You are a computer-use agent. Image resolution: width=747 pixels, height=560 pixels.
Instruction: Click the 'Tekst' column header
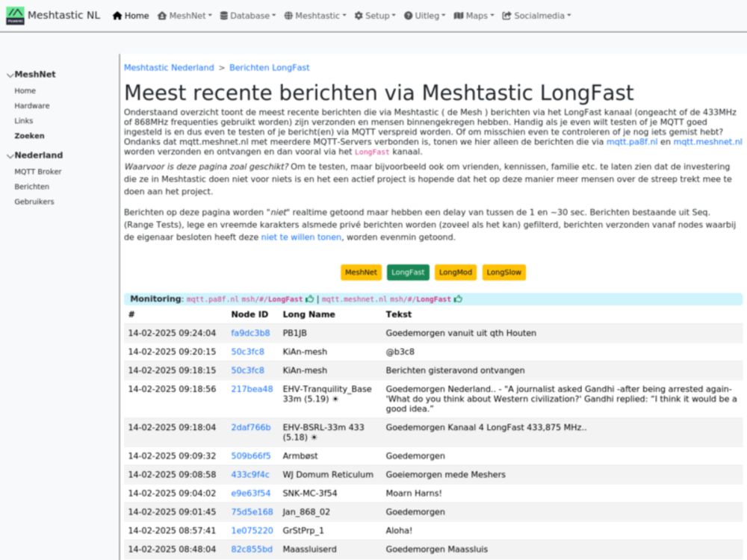click(399, 314)
